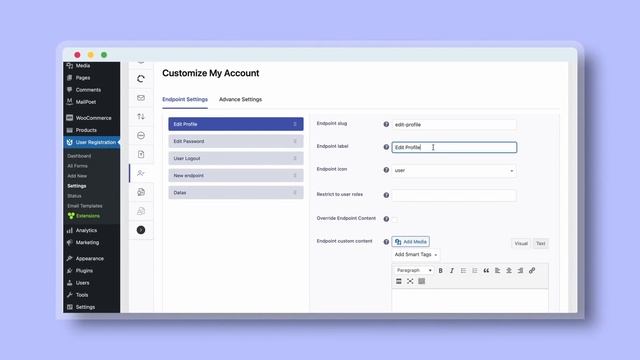Open Appearance in the sidebar
The height and width of the screenshot is (360, 640).
pos(91,259)
